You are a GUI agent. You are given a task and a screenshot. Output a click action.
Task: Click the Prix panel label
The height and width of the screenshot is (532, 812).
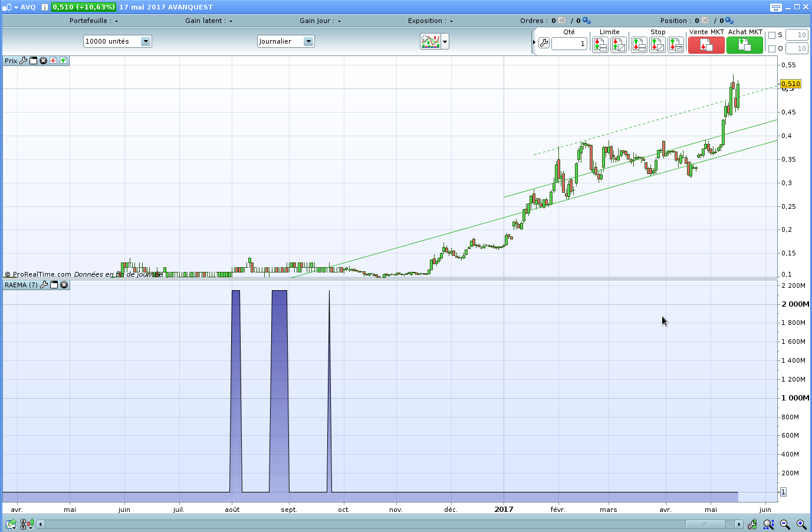(11, 61)
